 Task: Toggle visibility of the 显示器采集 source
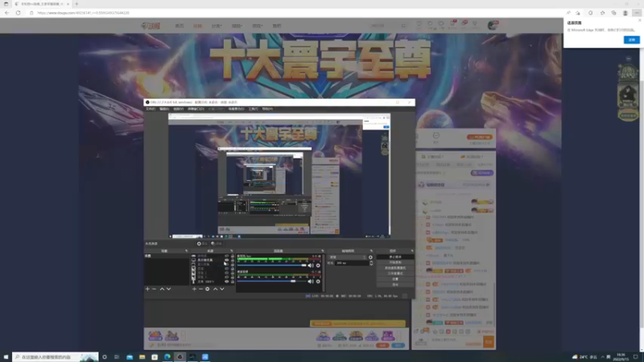coord(226,260)
